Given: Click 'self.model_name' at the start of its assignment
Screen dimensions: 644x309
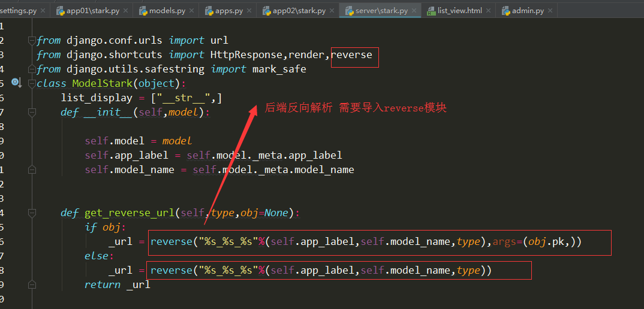Looking at the screenshot, I should [130, 169].
